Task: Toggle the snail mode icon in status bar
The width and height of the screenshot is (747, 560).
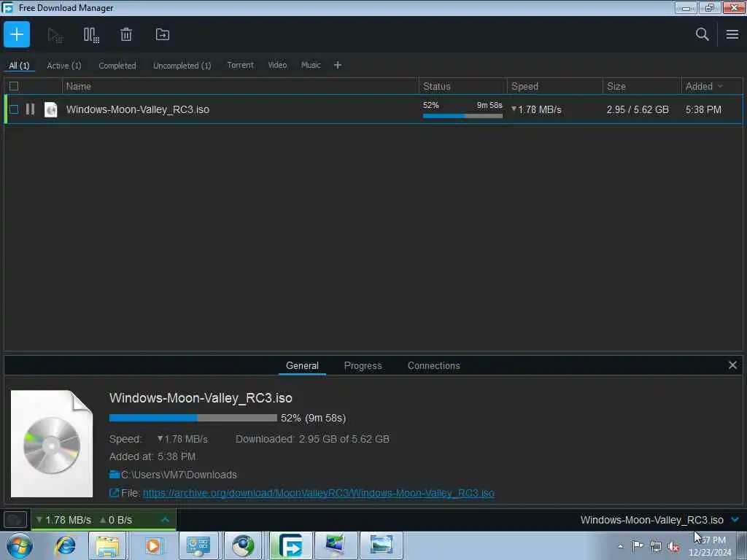Action: [15, 519]
